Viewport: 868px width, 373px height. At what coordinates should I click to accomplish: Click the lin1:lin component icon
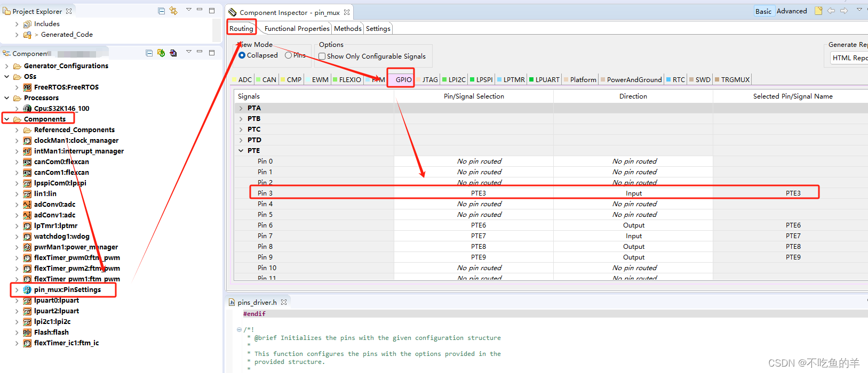tap(27, 194)
